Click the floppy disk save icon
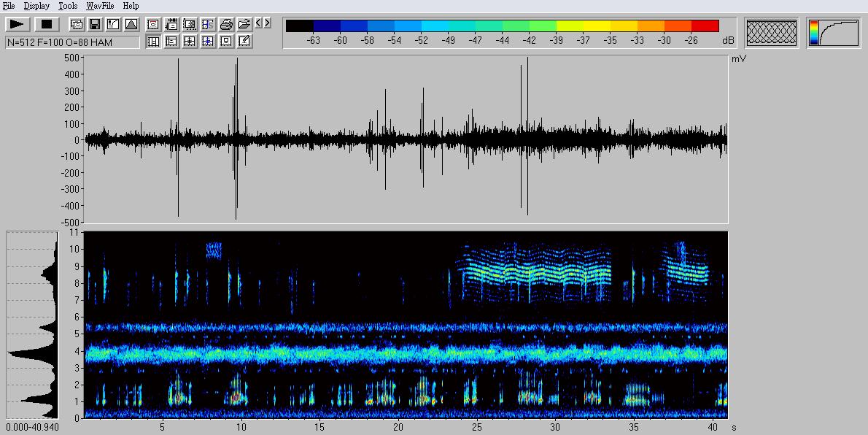 point(95,25)
